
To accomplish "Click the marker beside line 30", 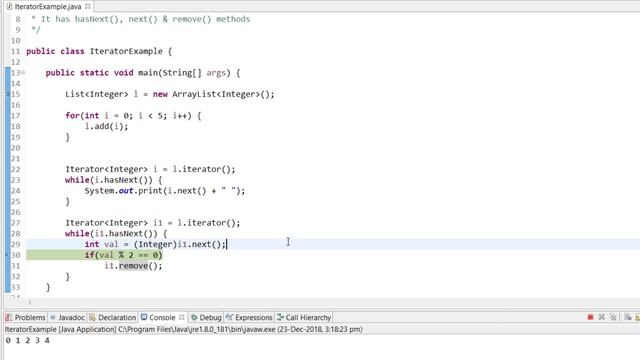I will tap(7, 255).
